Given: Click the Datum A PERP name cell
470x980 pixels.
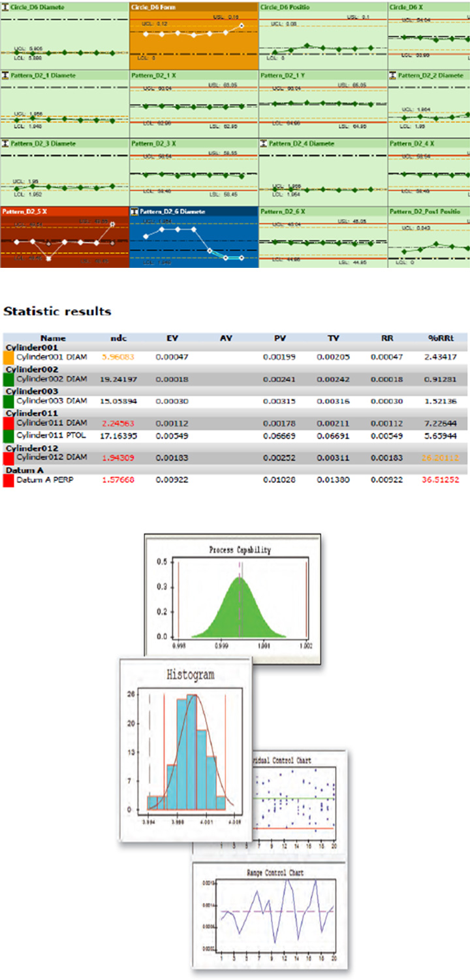Looking at the screenshot, I should point(46,480).
